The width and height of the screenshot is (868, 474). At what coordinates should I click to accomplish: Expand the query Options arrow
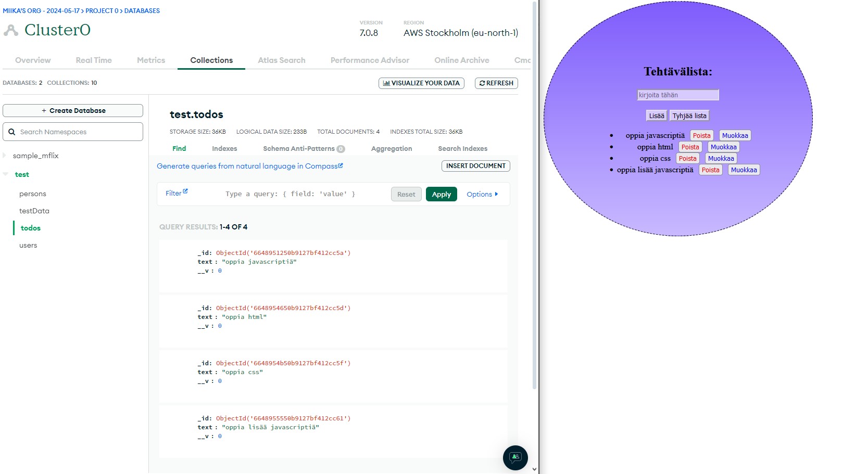tap(496, 194)
